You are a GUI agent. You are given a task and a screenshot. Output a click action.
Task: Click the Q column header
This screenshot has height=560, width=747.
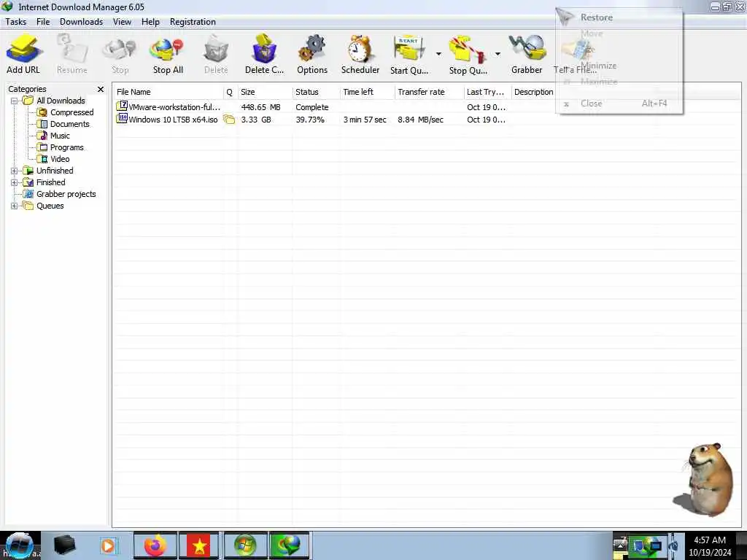pyautogui.click(x=230, y=92)
